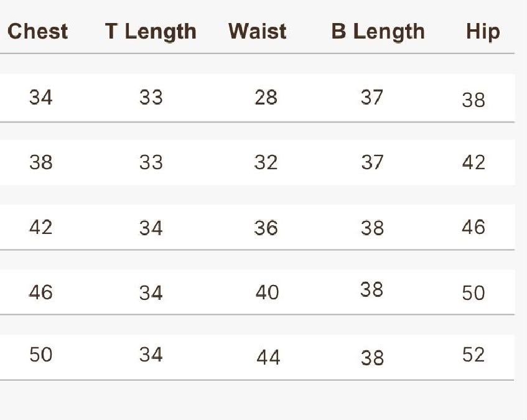Click the Hip column header
This screenshot has height=420, width=527.
pyautogui.click(x=483, y=32)
